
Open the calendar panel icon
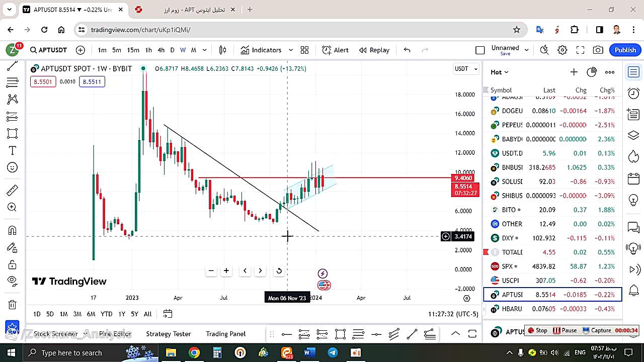point(633,178)
